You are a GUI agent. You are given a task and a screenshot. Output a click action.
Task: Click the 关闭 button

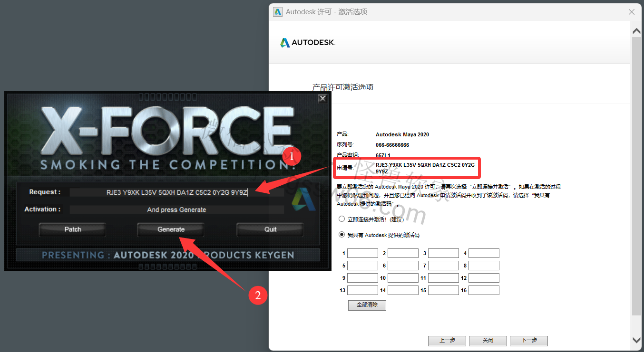click(x=488, y=341)
